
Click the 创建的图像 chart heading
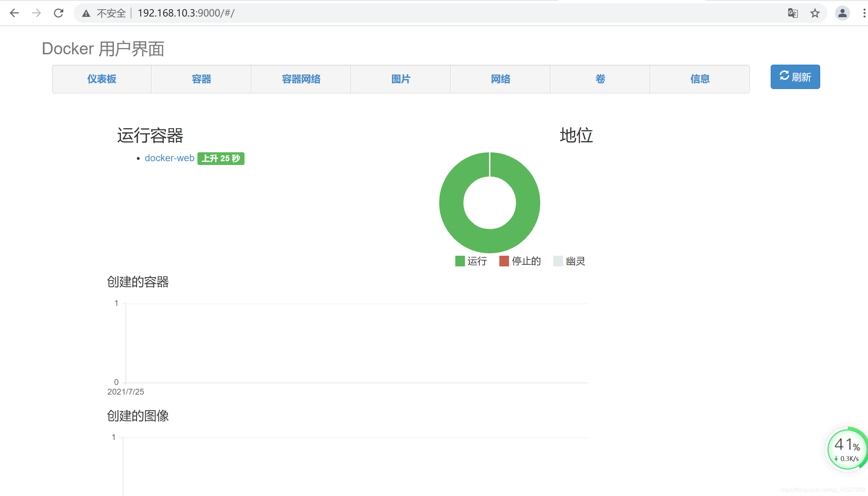coord(138,416)
